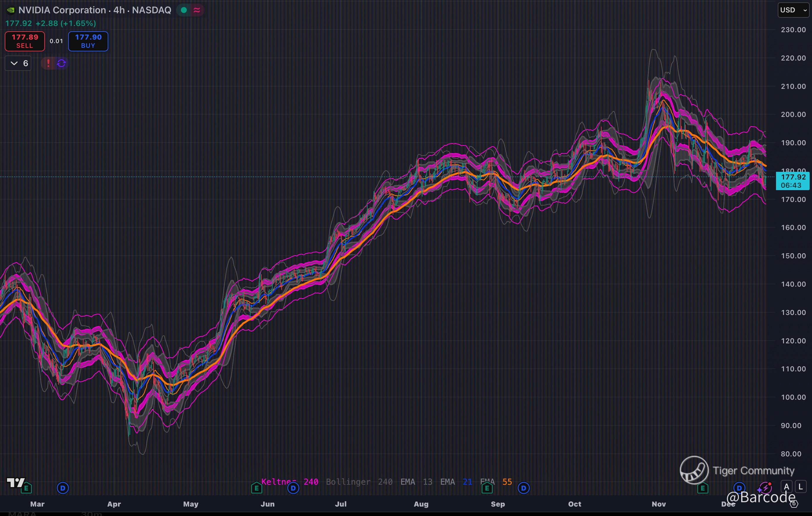Expand the collapsed 6 indicators legend
Viewport: 812px width, 516px height.
pos(18,63)
